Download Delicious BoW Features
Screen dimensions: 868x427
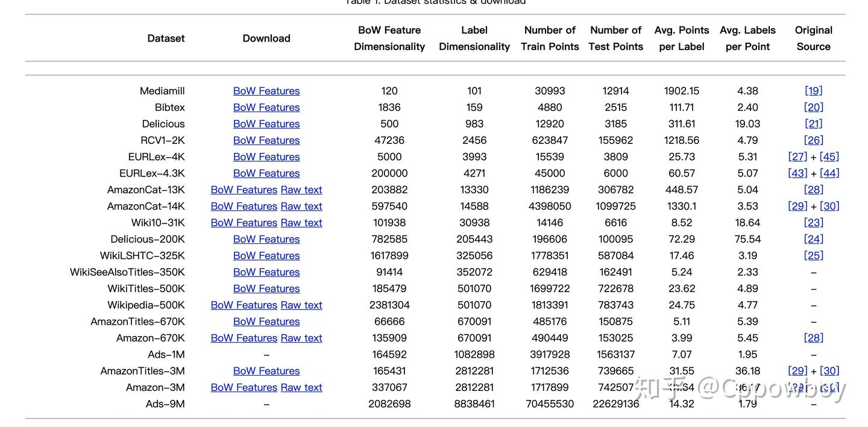(266, 124)
